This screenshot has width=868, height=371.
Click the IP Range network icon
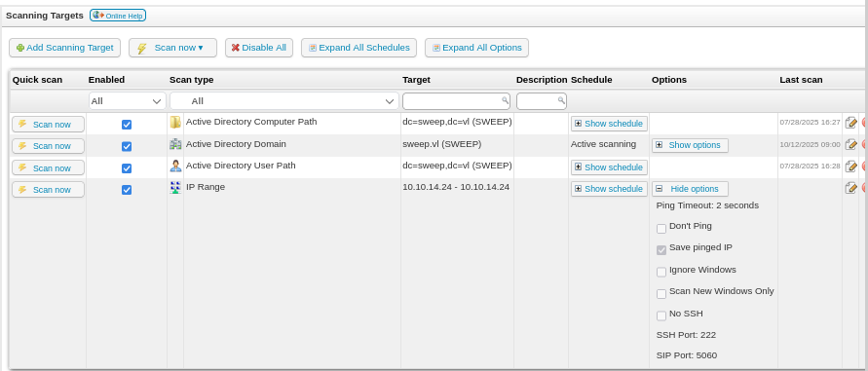(x=175, y=188)
